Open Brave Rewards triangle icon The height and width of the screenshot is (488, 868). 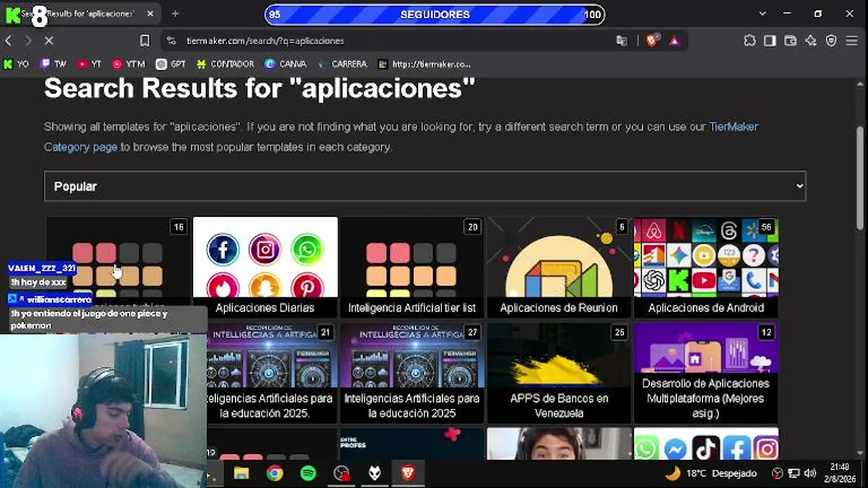coord(674,41)
